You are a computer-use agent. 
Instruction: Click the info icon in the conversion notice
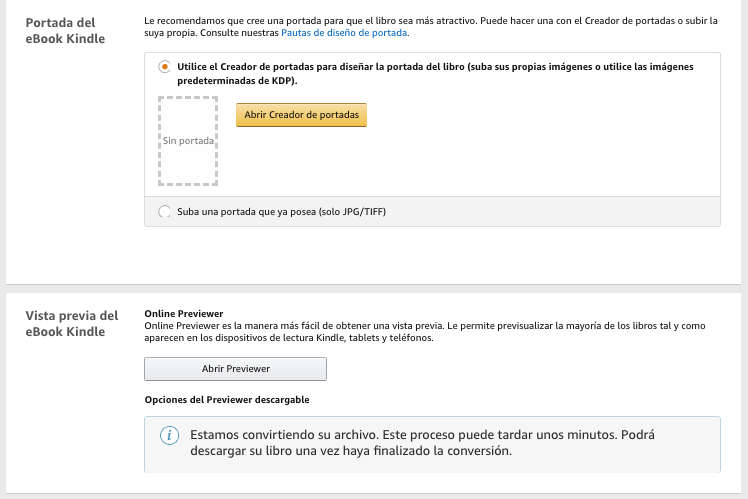[x=171, y=436]
